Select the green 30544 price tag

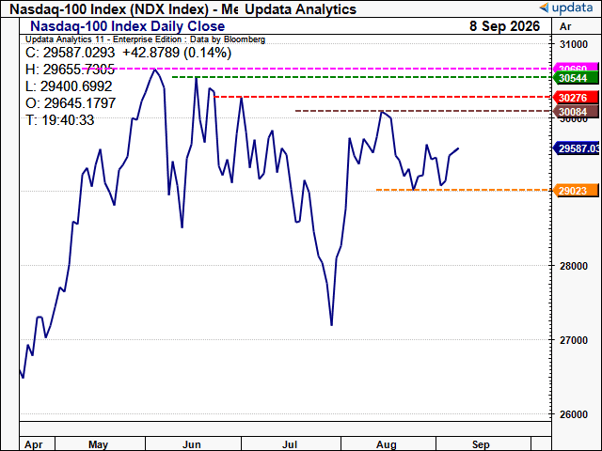pyautogui.click(x=576, y=78)
